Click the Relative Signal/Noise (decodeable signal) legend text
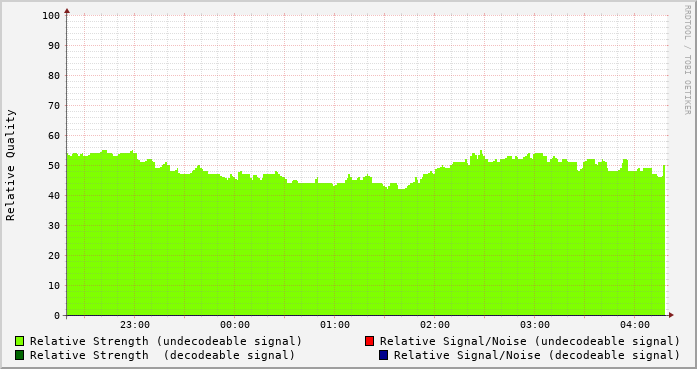The height and width of the screenshot is (369, 697). click(x=537, y=355)
